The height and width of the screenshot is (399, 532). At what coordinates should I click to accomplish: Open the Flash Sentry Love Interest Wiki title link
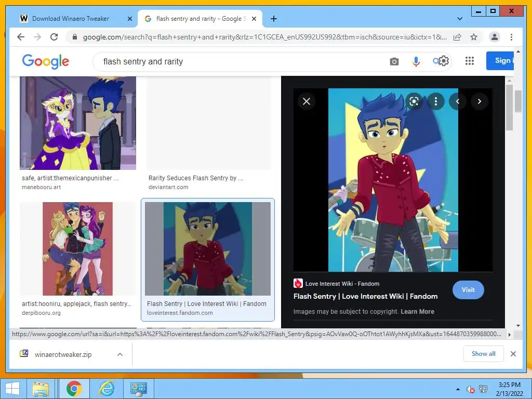(365, 296)
